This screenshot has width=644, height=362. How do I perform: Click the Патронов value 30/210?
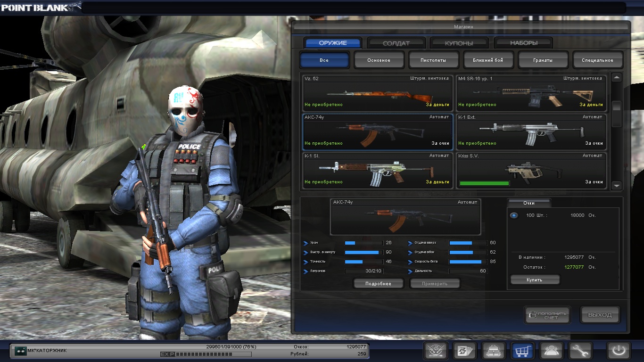click(x=373, y=271)
